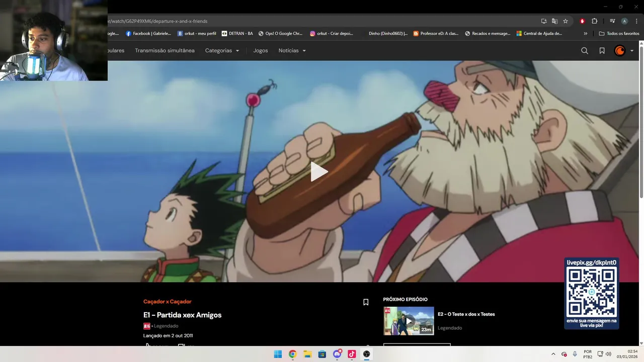644x362 pixels.
Task: Open the Chrome profile avatar
Action: (x=624, y=21)
